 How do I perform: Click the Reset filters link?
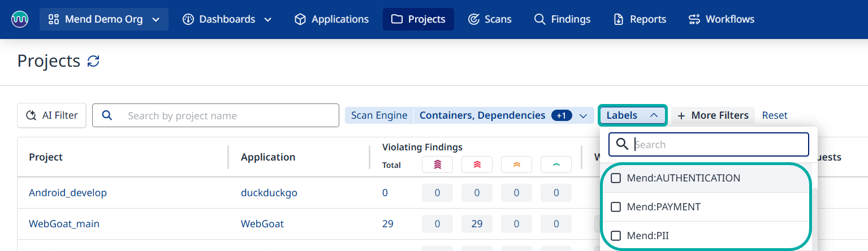click(774, 115)
